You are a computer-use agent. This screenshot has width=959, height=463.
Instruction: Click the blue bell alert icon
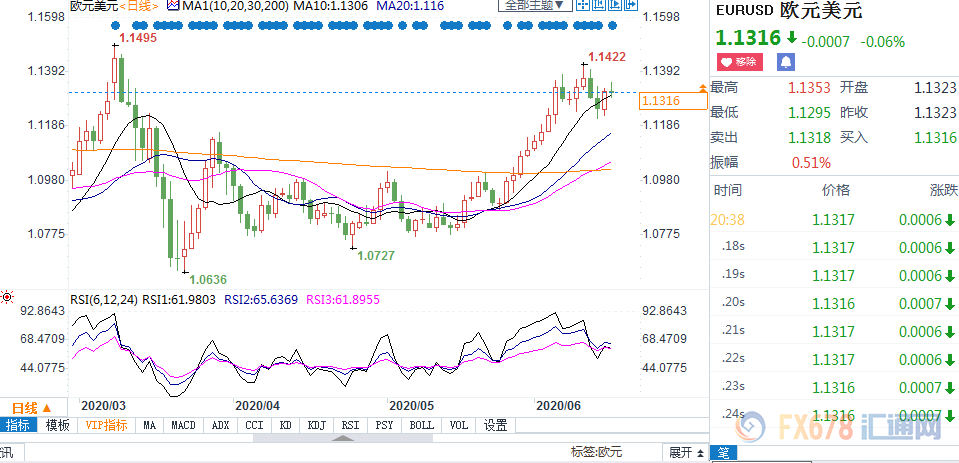pos(785,63)
